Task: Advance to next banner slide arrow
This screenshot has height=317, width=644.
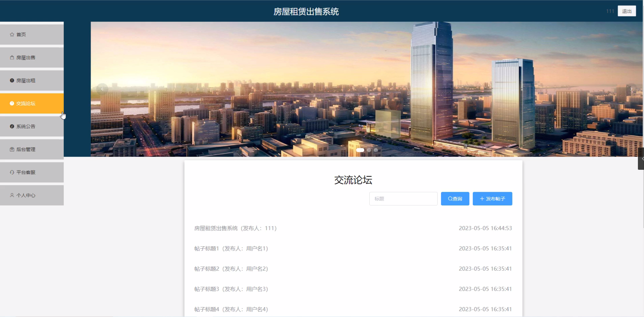Action: point(631,89)
